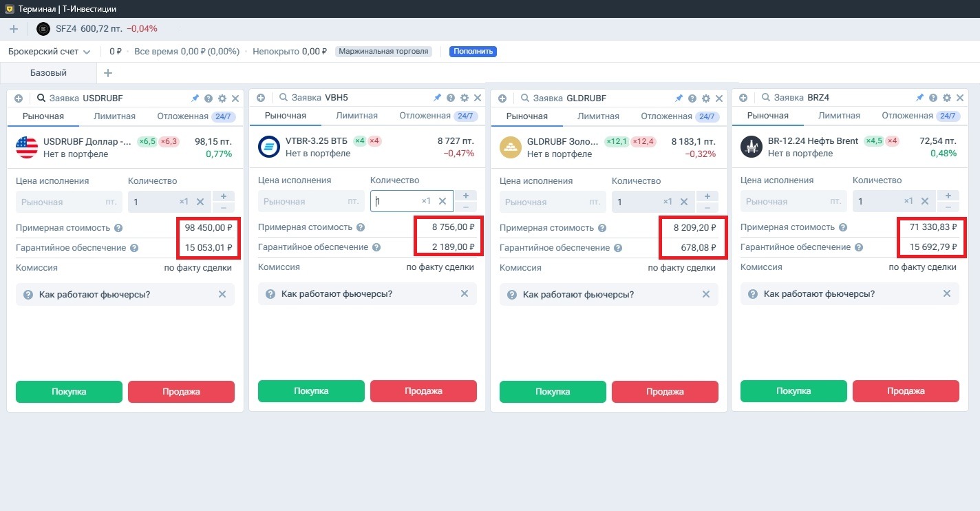The image size is (980, 511).
Task: Open help icon in the USDRUBF panel header
Action: tap(209, 98)
